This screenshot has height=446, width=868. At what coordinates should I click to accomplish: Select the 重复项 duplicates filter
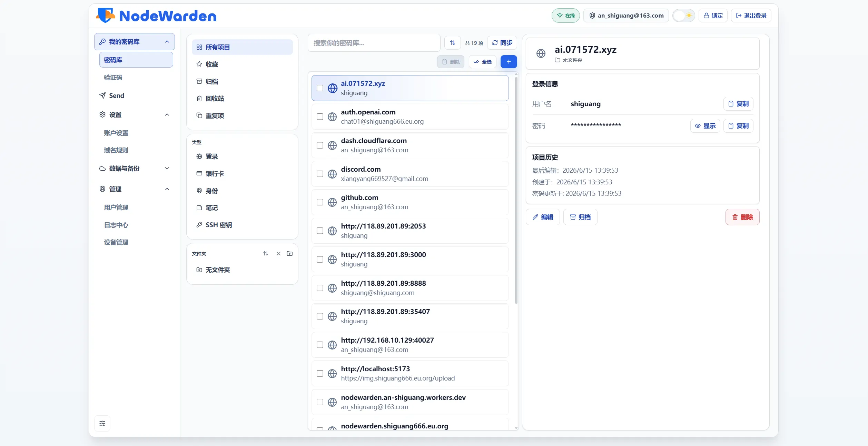click(x=242, y=116)
